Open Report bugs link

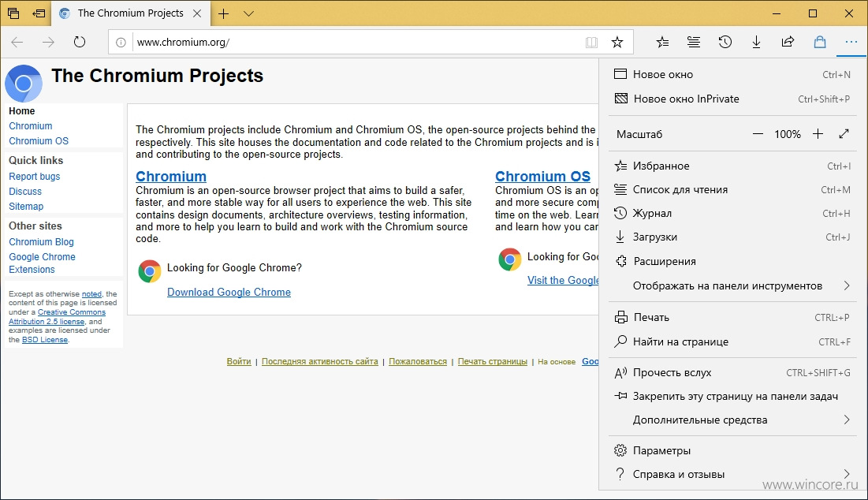coord(35,177)
